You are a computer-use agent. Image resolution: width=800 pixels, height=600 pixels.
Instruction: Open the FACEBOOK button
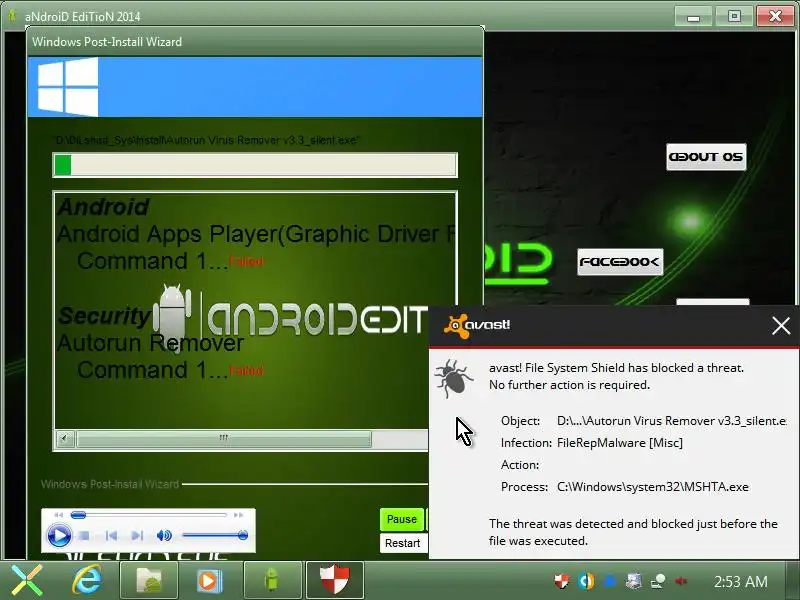(x=620, y=262)
